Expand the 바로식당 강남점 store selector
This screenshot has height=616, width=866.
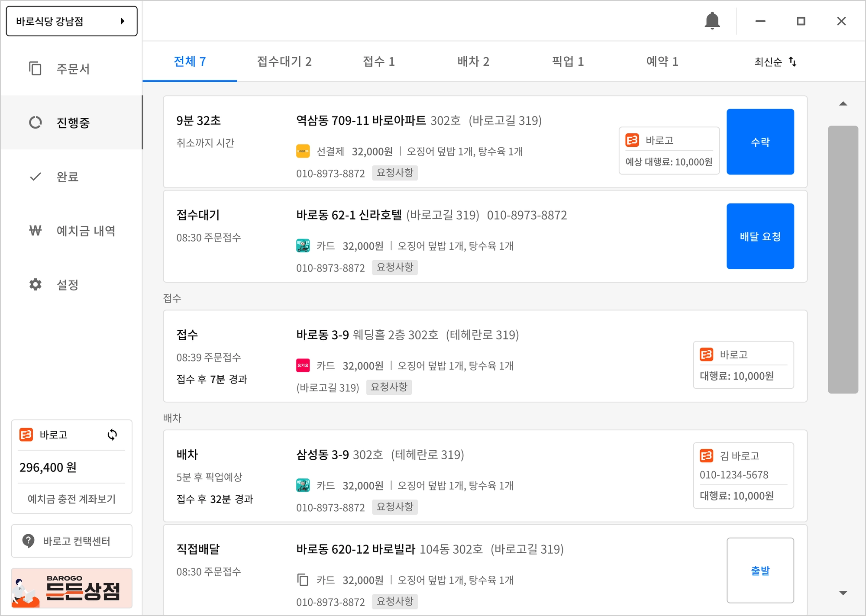pyautogui.click(x=71, y=21)
